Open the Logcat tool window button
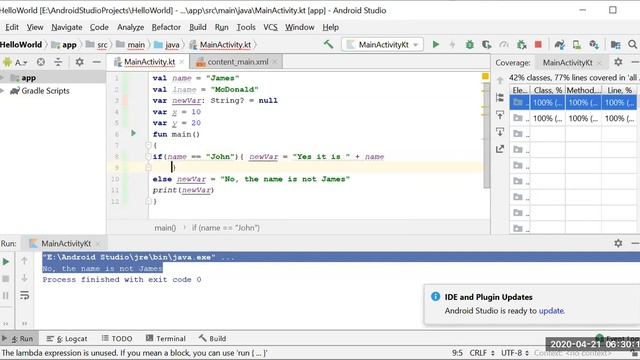This screenshot has height=360, width=640. 67,339
